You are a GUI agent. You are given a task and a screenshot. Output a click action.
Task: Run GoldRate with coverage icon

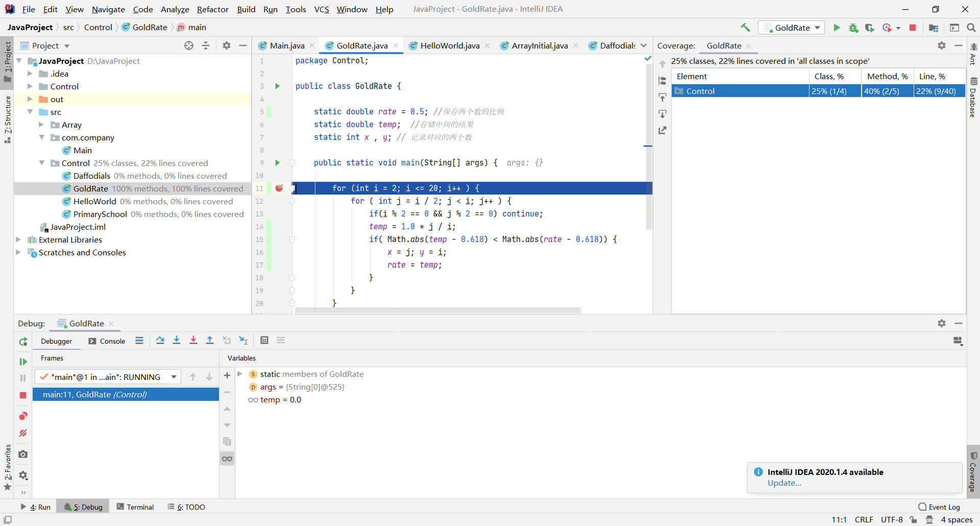870,28
